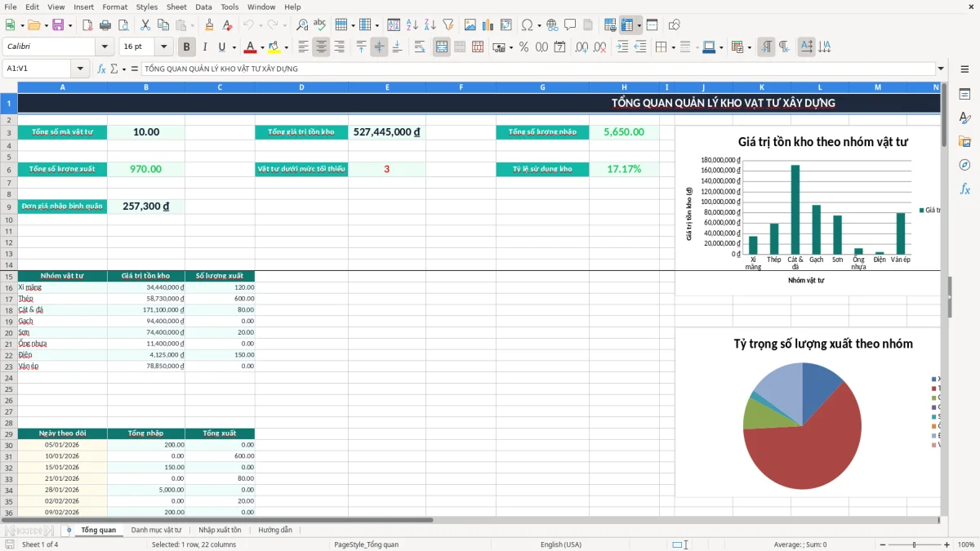
Task: Open Find & Replace icon
Action: pyautogui.click(x=302, y=25)
